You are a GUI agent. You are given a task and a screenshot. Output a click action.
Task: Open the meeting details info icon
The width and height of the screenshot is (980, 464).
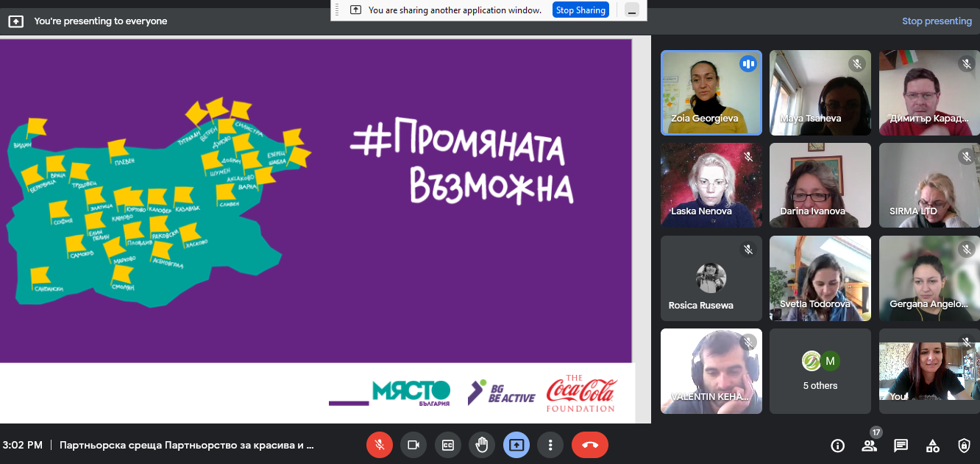tap(837, 446)
